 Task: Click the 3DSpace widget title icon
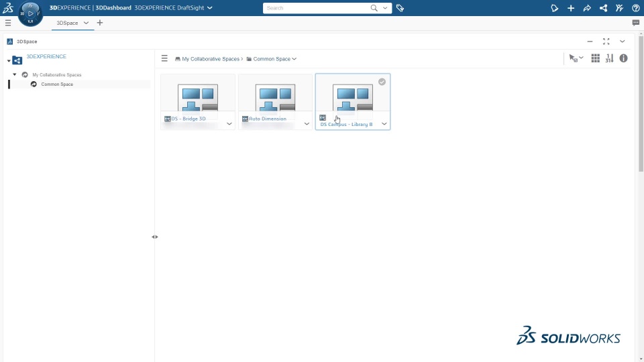[x=10, y=42]
